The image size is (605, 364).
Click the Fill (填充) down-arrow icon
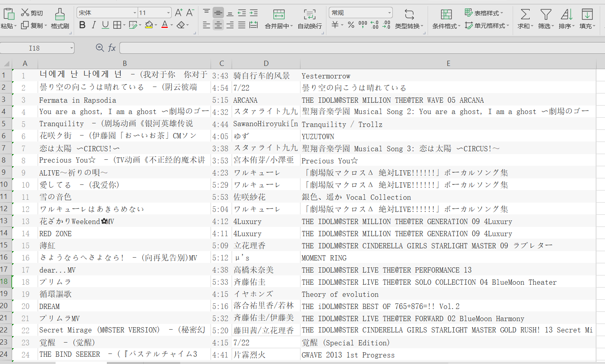587,15
